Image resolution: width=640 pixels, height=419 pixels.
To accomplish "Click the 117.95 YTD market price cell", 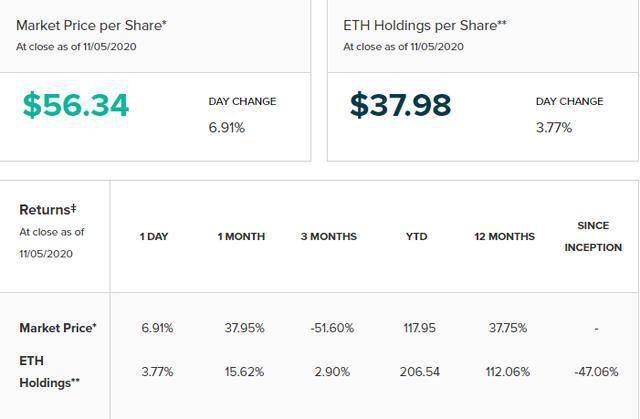I will 420,328.
